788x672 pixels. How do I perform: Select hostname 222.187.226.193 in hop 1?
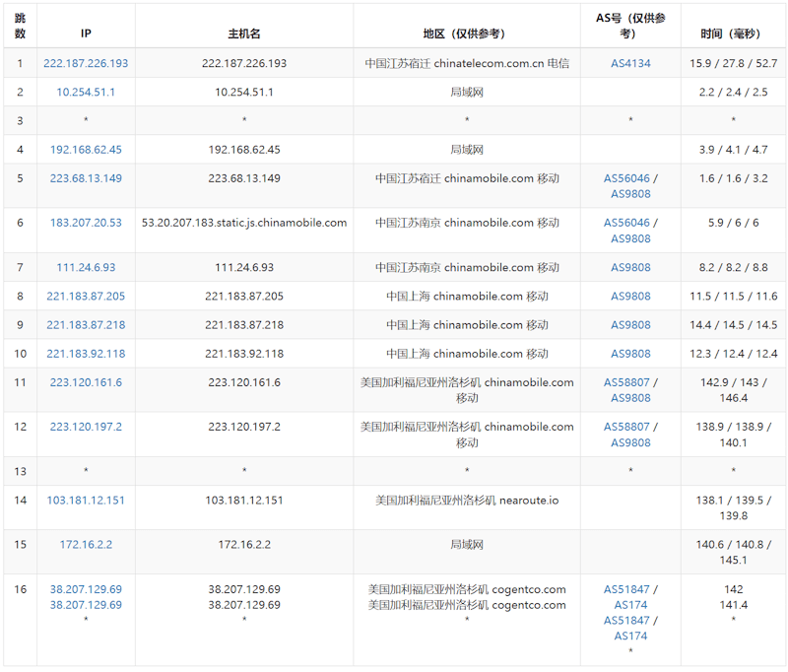click(x=244, y=63)
